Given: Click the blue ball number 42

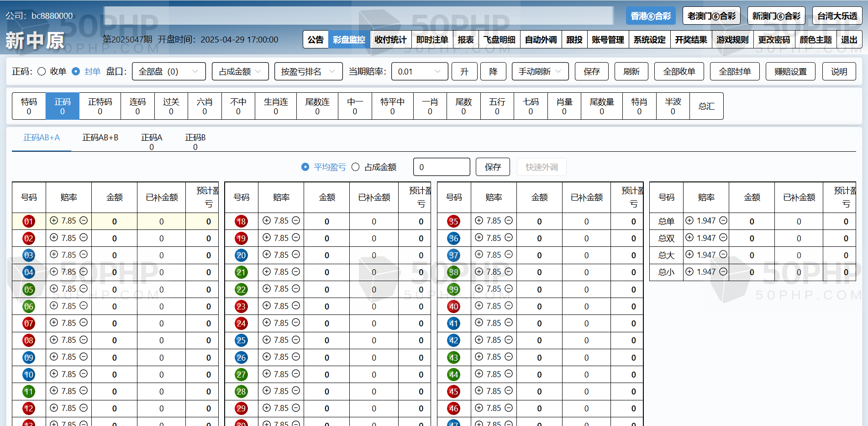Looking at the screenshot, I should 453,341.
